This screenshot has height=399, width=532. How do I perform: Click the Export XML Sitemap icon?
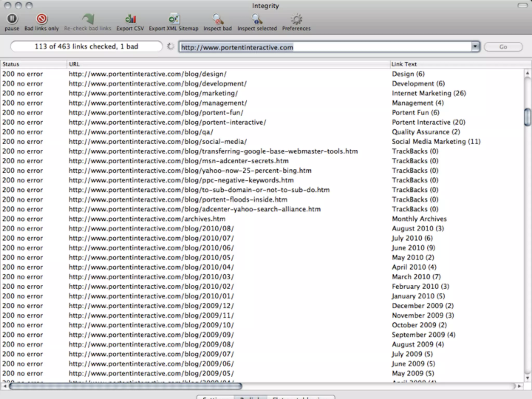tap(174, 19)
